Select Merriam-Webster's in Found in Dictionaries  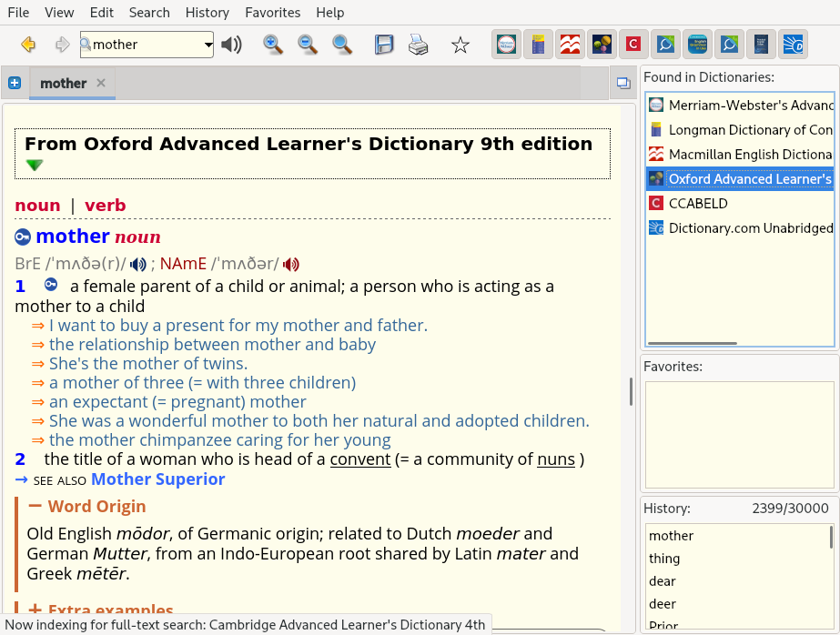741,105
